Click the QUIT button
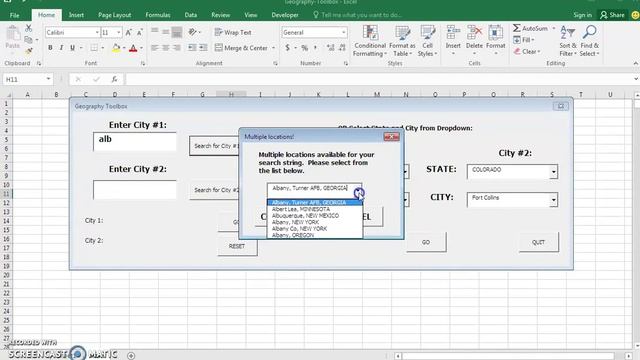 click(x=538, y=242)
